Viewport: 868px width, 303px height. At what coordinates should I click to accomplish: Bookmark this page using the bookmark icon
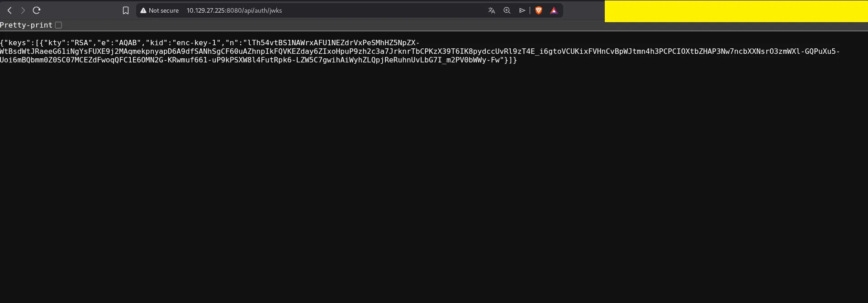[126, 10]
